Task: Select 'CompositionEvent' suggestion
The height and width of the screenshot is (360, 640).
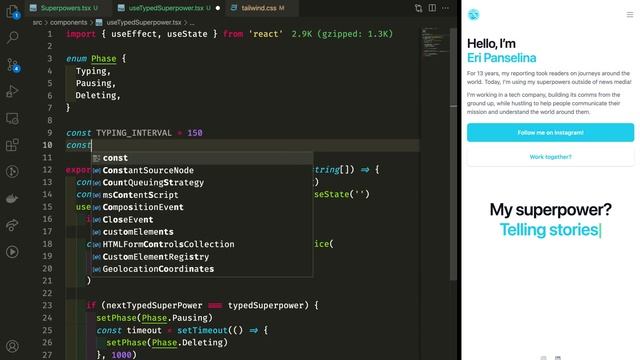Action: tap(202, 207)
